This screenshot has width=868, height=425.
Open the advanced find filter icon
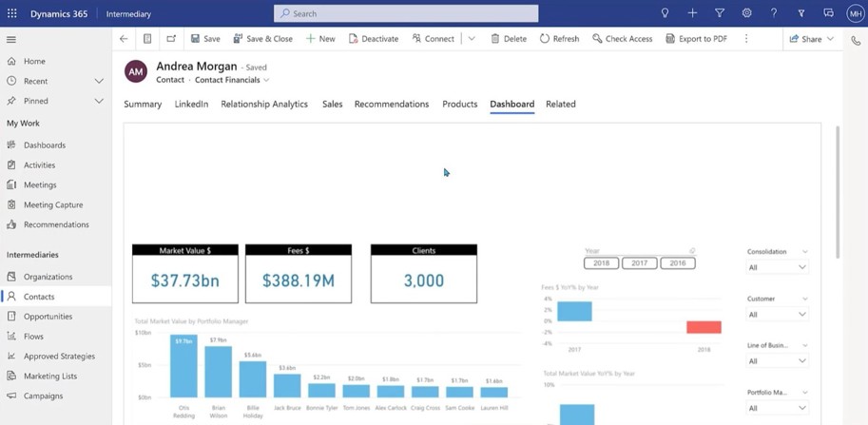pyautogui.click(x=720, y=13)
